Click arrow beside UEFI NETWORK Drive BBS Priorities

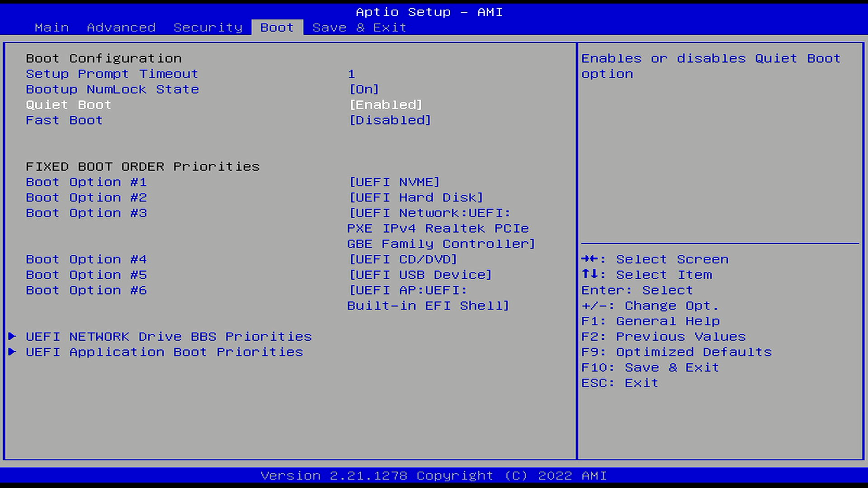[x=12, y=336]
